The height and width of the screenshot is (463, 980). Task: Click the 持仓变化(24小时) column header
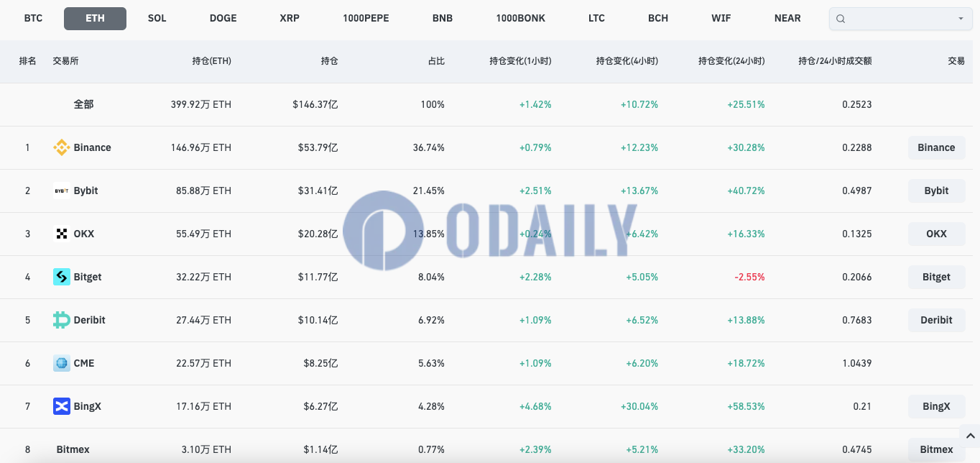click(x=731, y=61)
